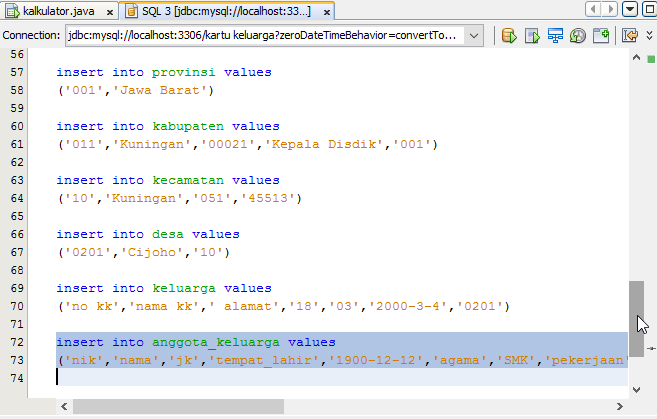This screenshot has width=657, height=419.
Task: Click the vertical scrollbar thumb
Action: pos(636,318)
